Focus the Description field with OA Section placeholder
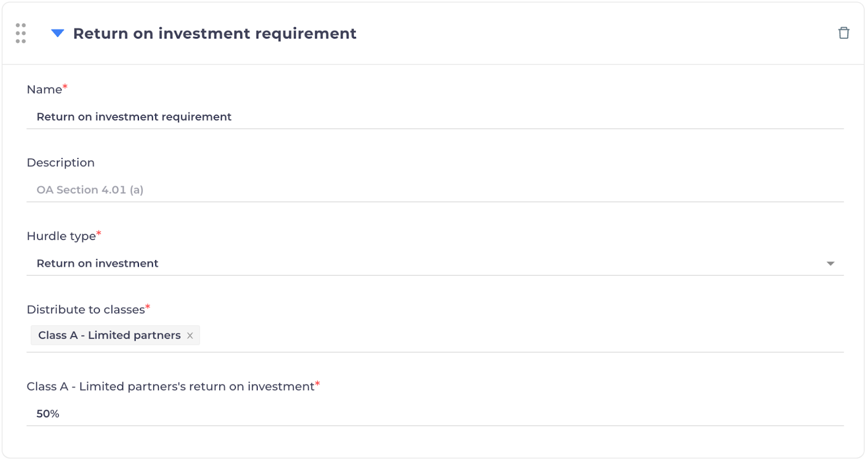Viewport: 868px width, 462px height. click(434, 190)
